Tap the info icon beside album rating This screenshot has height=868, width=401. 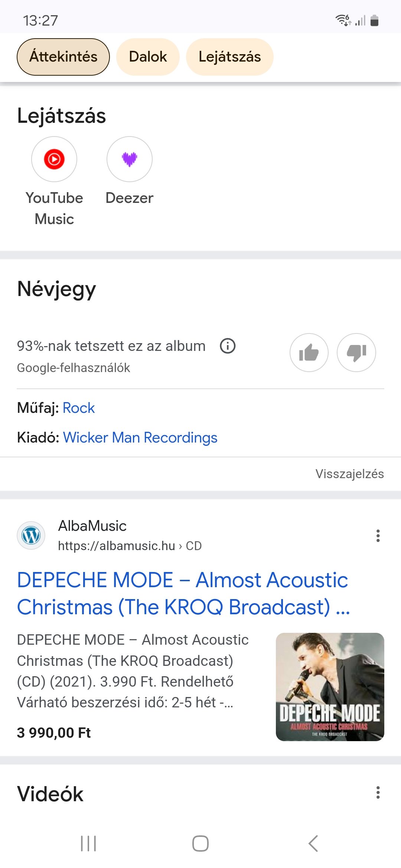click(228, 346)
